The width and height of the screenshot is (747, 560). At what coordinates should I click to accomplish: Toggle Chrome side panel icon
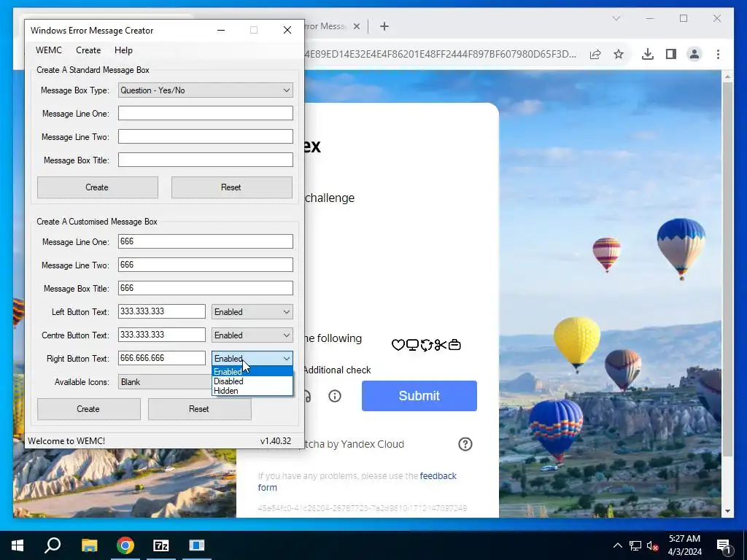(x=671, y=54)
